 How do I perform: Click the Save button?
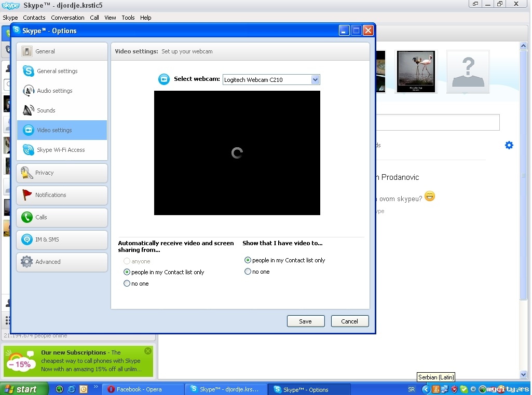[x=305, y=321]
